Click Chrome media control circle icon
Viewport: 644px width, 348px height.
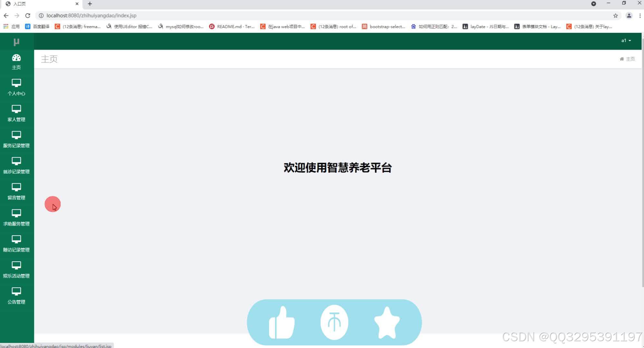click(x=593, y=4)
